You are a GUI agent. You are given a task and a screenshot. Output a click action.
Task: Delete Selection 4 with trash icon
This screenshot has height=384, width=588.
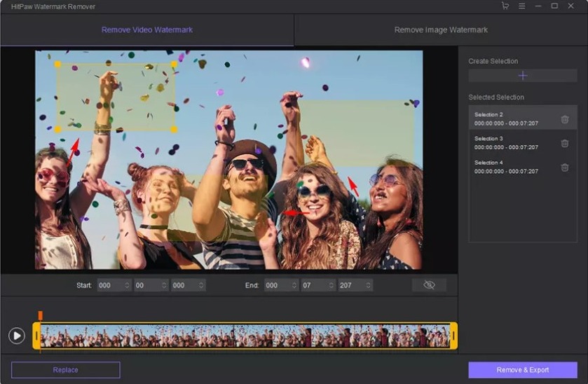(565, 167)
